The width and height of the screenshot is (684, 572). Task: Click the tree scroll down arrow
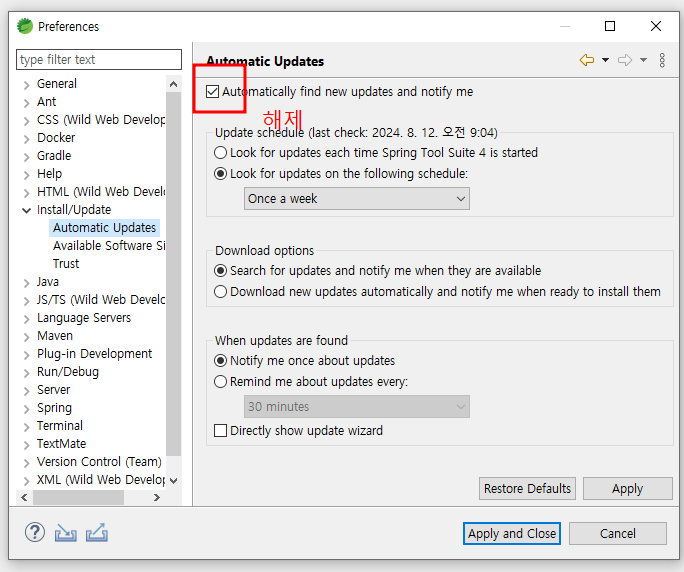[x=174, y=481]
